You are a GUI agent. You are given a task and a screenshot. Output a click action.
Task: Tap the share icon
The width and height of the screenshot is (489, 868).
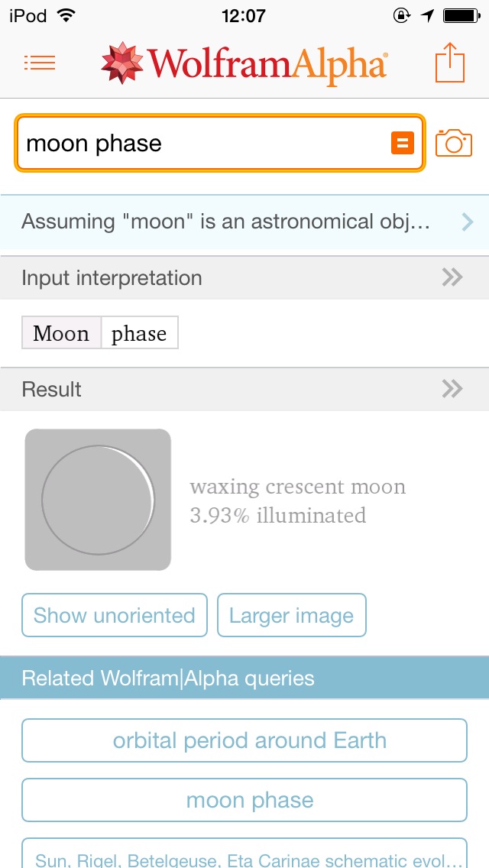pyautogui.click(x=450, y=63)
